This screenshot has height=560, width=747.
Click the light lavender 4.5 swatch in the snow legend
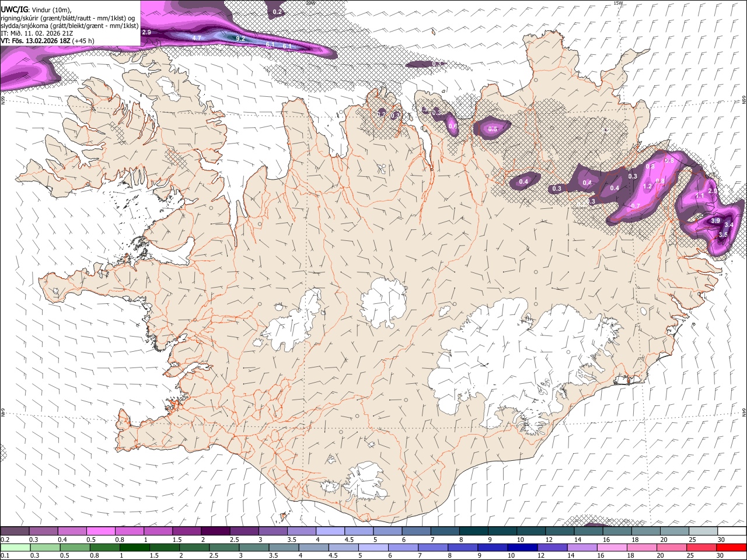[x=358, y=531]
